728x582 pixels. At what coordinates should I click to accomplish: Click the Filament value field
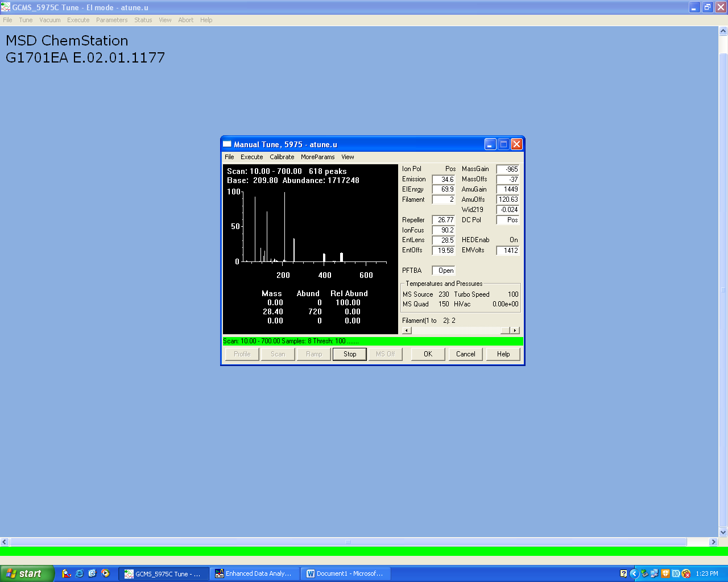[444, 200]
